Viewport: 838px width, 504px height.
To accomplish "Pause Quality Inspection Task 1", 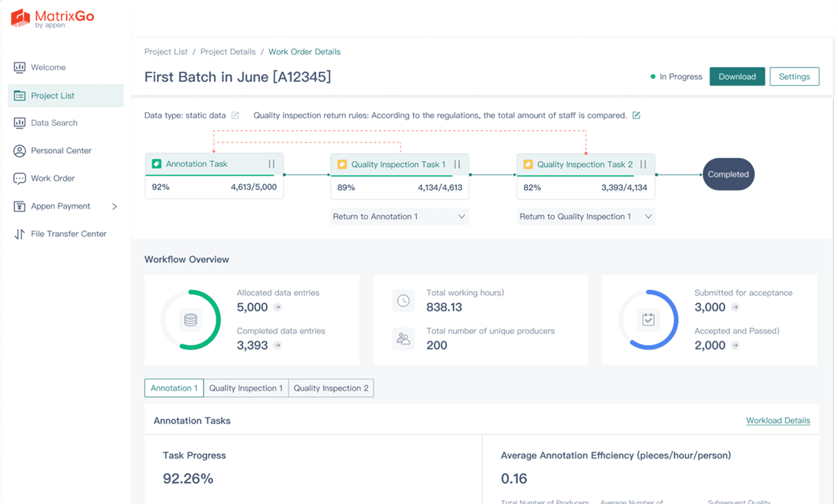I will [x=457, y=165].
